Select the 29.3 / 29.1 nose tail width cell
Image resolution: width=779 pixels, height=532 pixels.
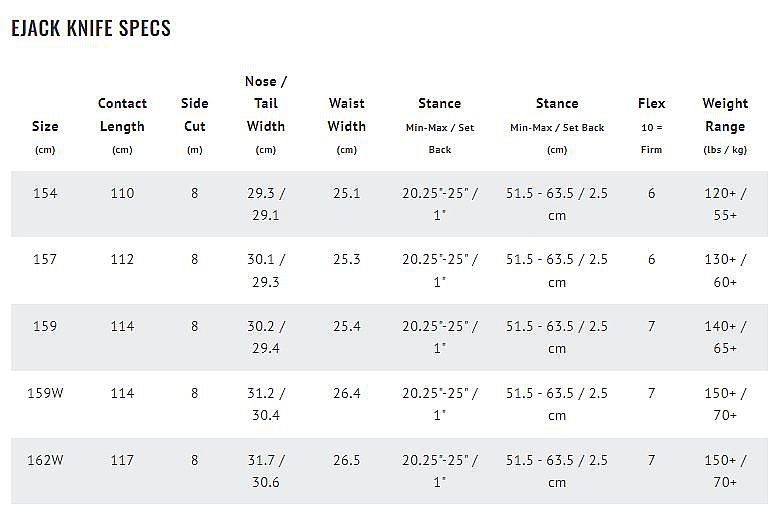tap(266, 204)
